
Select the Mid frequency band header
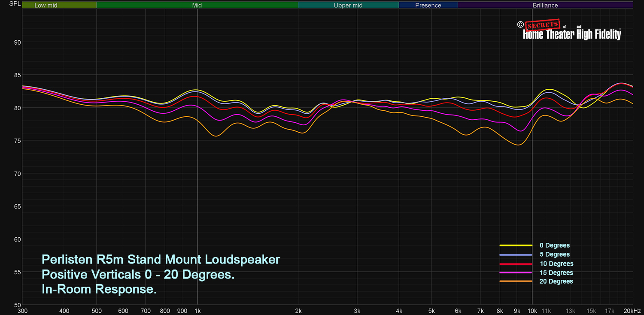[197, 6]
